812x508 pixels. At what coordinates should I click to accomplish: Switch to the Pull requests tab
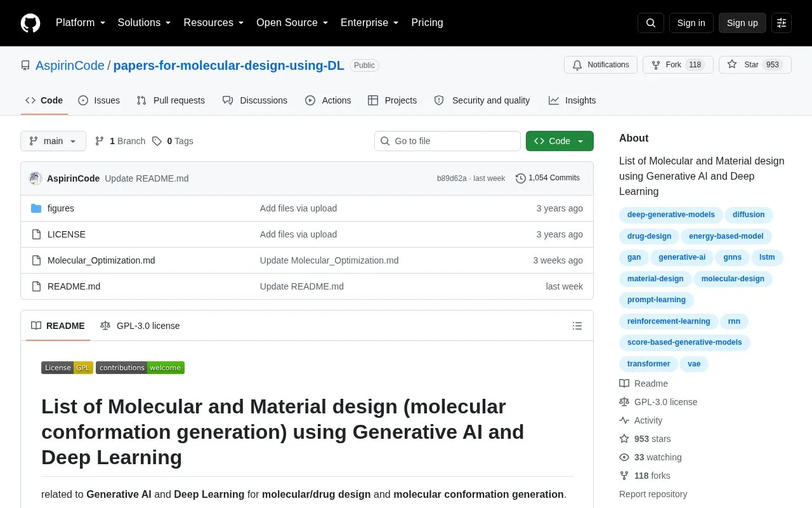click(171, 100)
